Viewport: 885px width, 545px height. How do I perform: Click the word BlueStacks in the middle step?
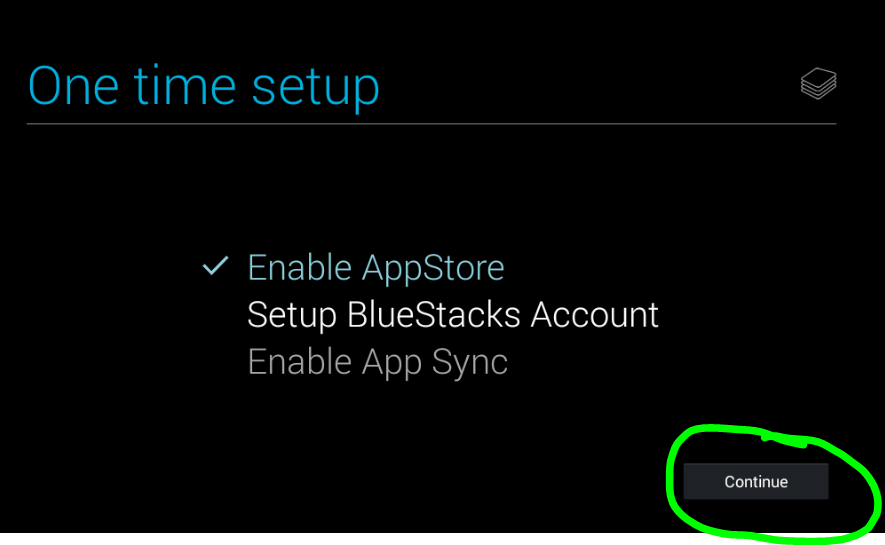point(433,315)
